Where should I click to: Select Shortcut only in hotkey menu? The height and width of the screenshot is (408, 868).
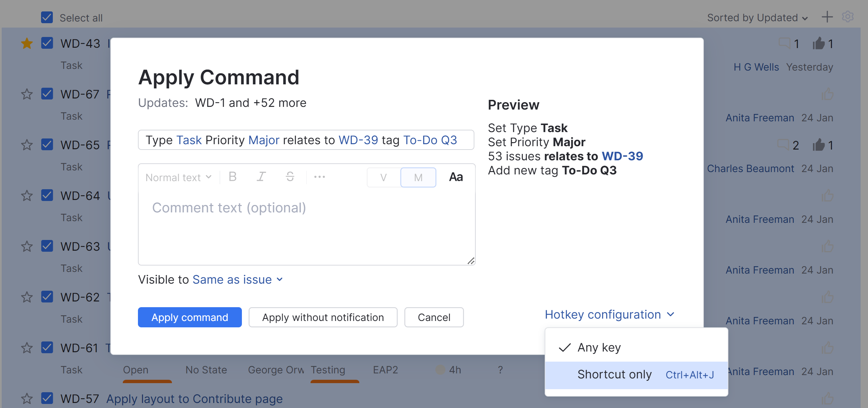[615, 374]
